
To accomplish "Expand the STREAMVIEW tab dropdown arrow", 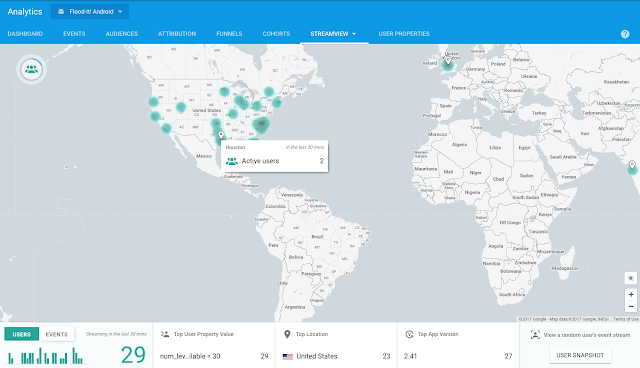I will 354,34.
